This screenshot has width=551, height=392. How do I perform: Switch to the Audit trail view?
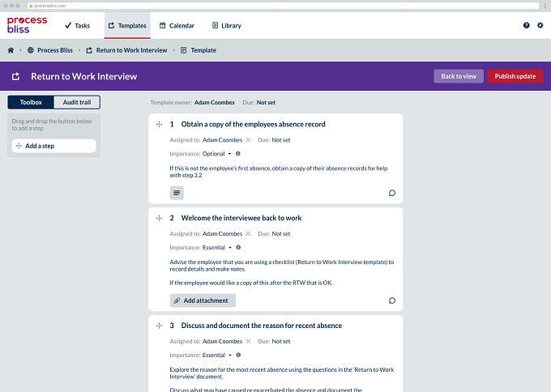click(x=77, y=102)
